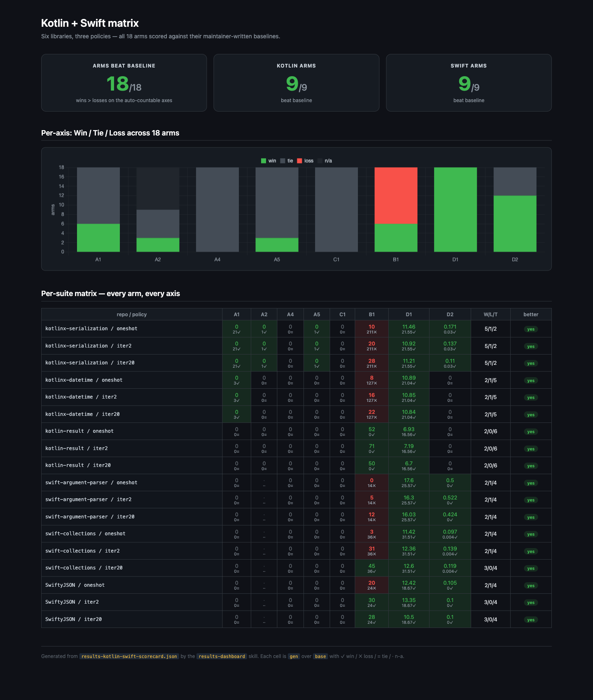Click the 3/0/4 score in SwiftyJSON / iter2 row
Screen dimensions: 593x700
(490, 602)
